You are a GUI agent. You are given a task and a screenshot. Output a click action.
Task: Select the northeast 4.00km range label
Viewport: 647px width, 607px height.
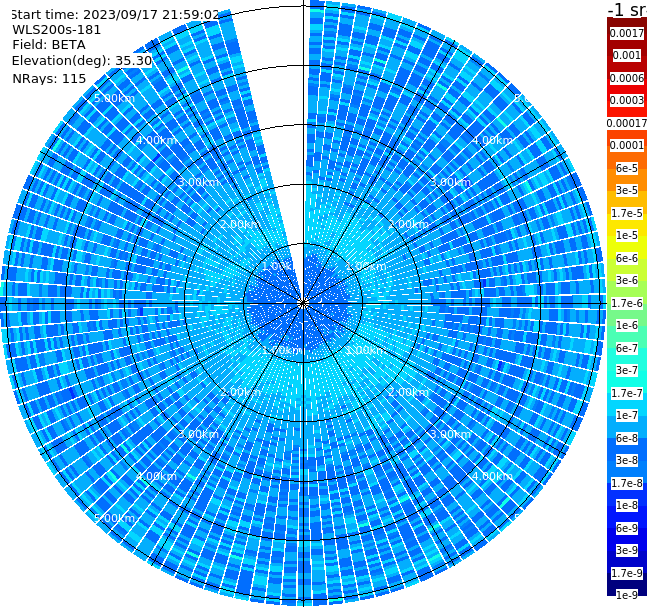point(492,140)
